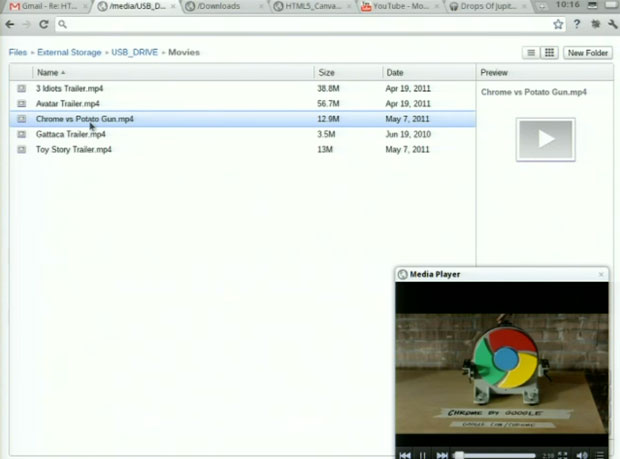The width and height of the screenshot is (620, 459).
Task: Create a New Folder
Action: click(x=588, y=53)
